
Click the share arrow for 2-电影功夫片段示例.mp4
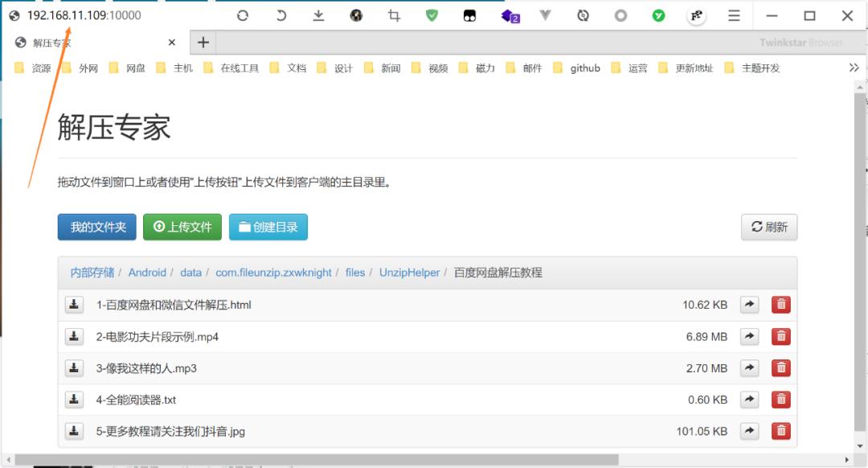[x=749, y=336]
